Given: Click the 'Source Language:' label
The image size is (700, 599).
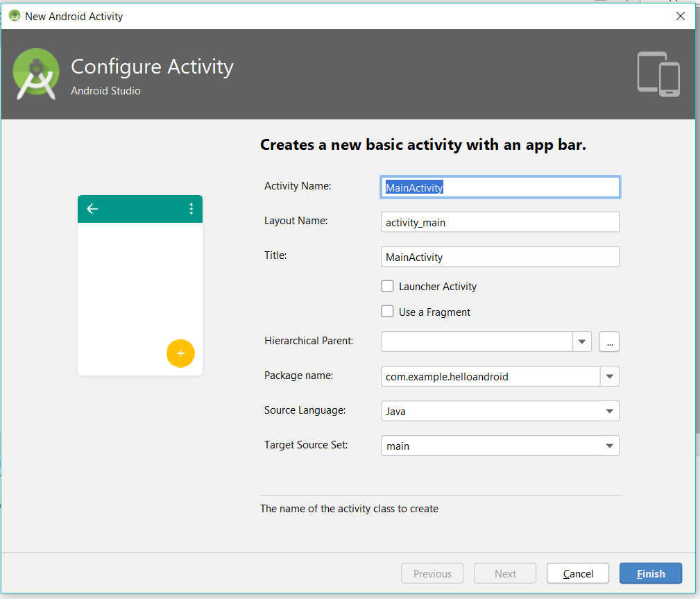Looking at the screenshot, I should 305,410.
